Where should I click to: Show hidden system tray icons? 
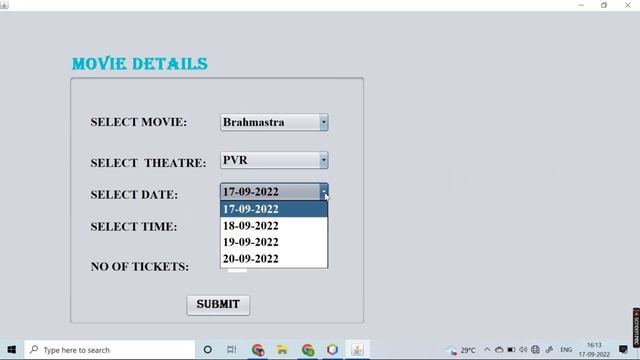[487, 350]
